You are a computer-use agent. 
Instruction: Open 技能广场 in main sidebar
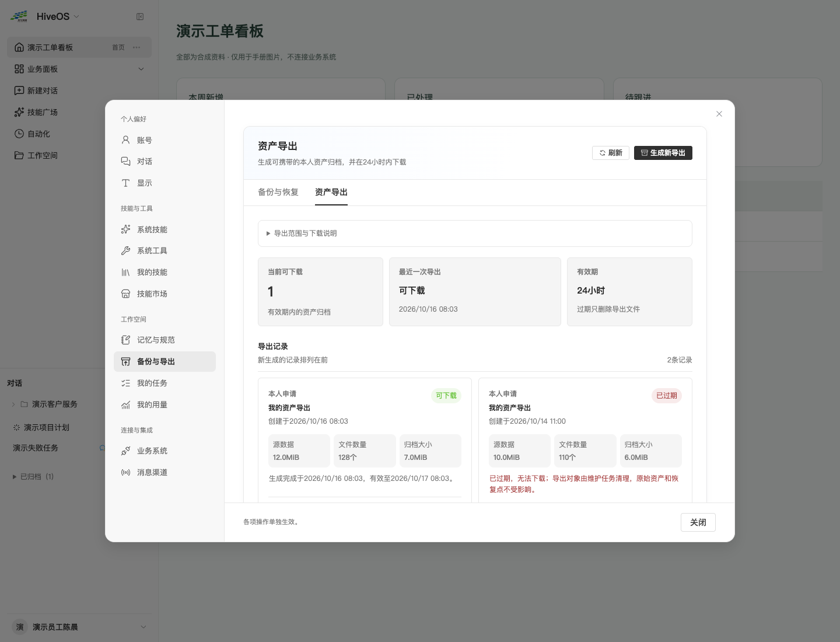point(79,112)
